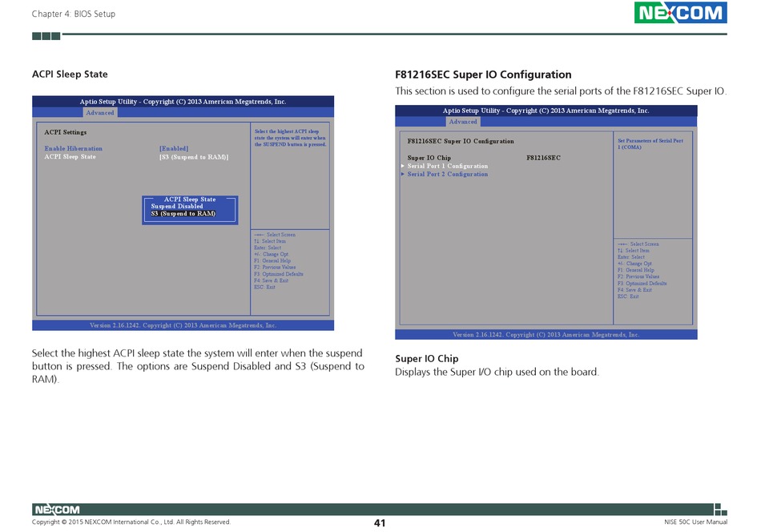Click the ACPI Settings heading in the BIOS
The height and width of the screenshot is (532, 761).
pyautogui.click(x=66, y=132)
